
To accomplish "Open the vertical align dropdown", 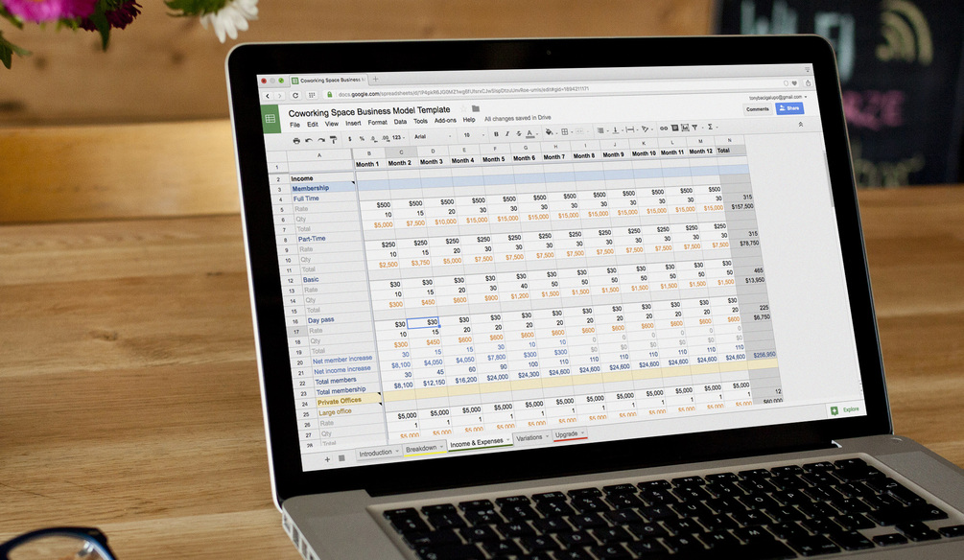I will click(617, 129).
